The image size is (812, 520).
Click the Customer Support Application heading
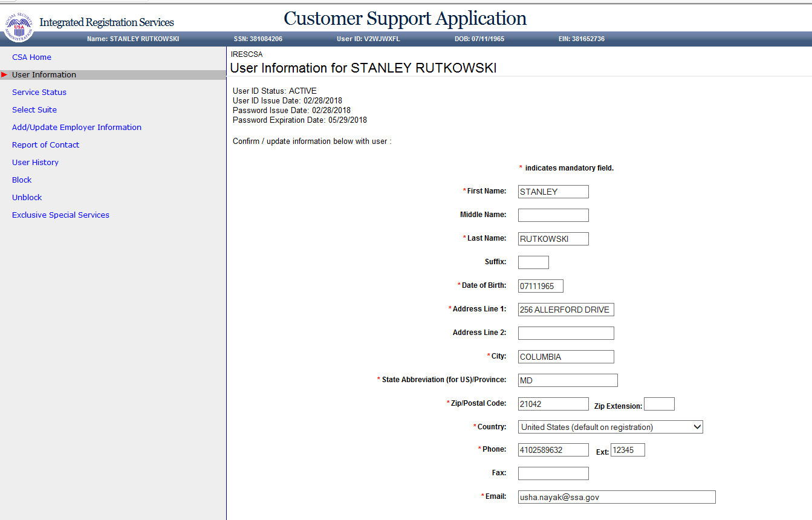click(405, 18)
